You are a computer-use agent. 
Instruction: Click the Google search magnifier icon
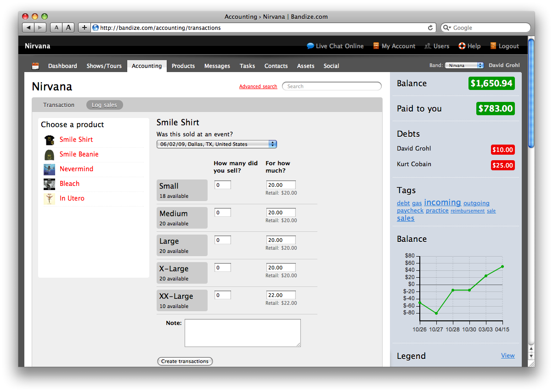pyautogui.click(x=447, y=28)
